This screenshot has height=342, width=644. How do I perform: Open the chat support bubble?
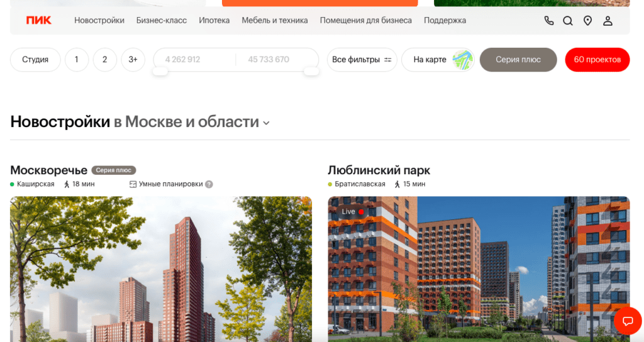click(627, 321)
